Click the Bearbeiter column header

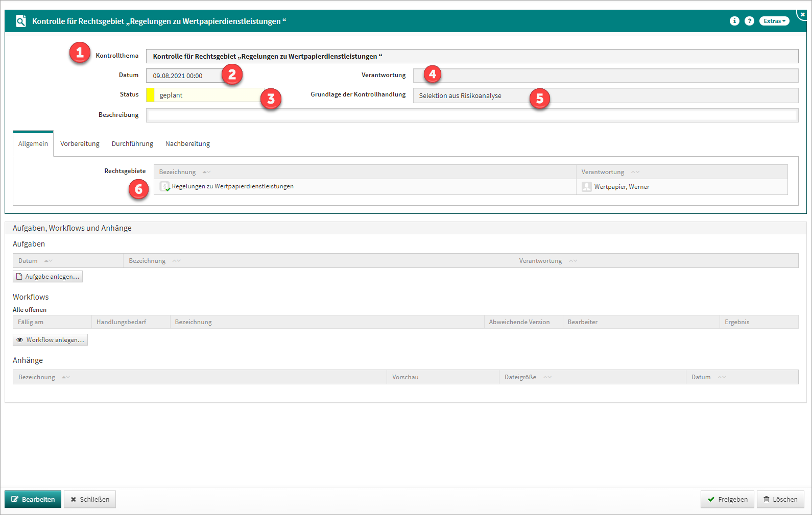pyautogui.click(x=641, y=322)
